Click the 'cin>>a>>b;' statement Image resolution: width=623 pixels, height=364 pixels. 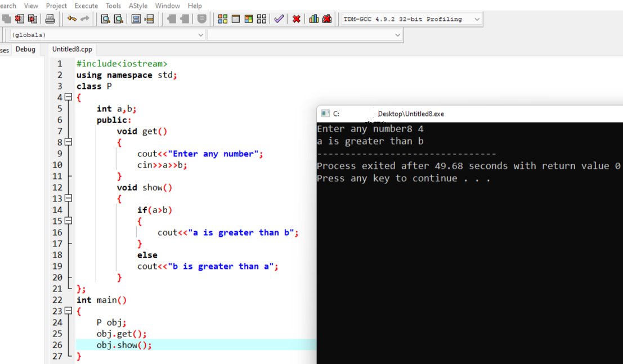162,164
